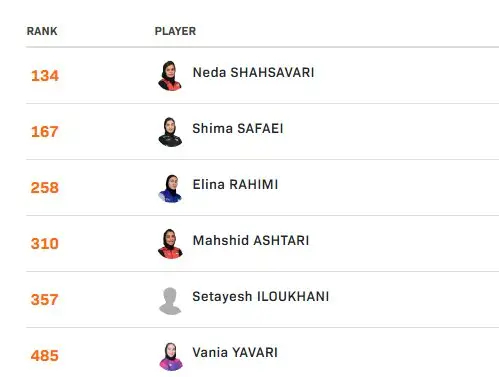
Task: Select rank number 357
Action: pyautogui.click(x=45, y=300)
